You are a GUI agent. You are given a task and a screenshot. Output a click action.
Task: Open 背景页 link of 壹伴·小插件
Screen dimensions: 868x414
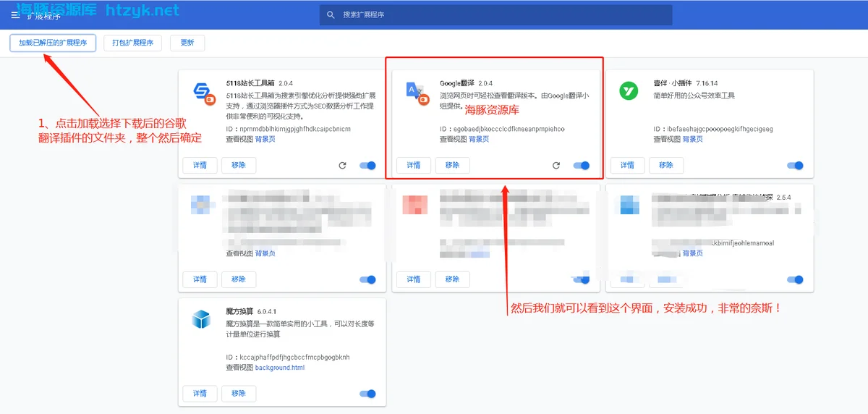coord(692,139)
